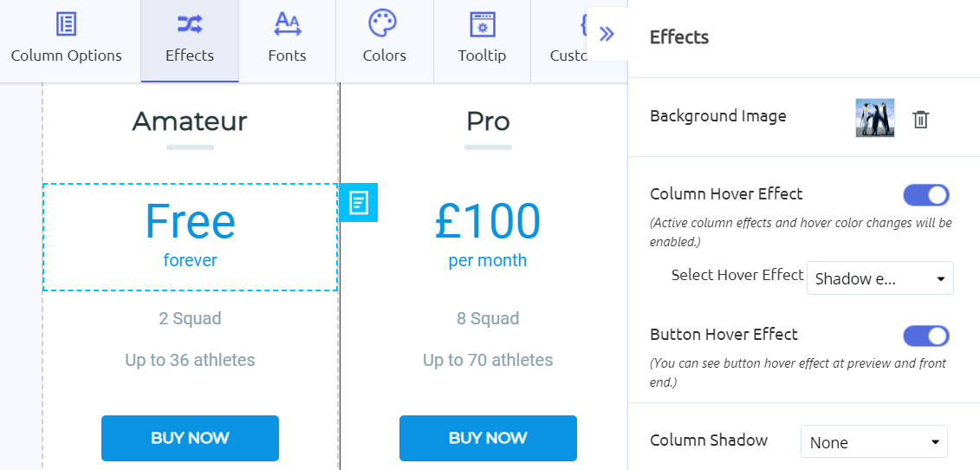Delete background image with trash icon
The width and height of the screenshot is (980, 470).
pyautogui.click(x=920, y=119)
